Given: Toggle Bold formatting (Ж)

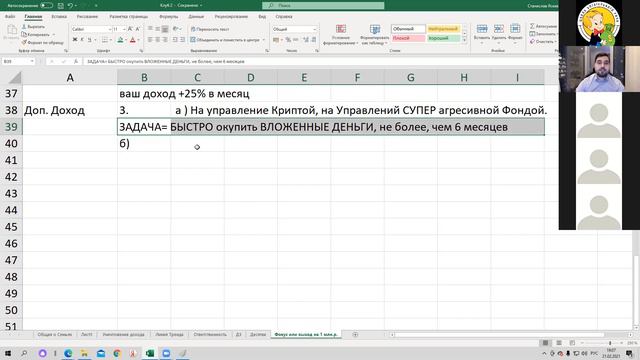Looking at the screenshot, I should point(75,40).
